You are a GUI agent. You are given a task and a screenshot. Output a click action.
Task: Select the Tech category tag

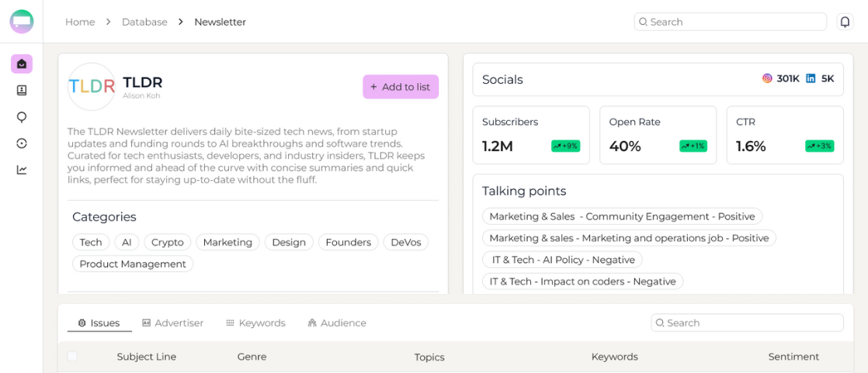[x=91, y=242]
